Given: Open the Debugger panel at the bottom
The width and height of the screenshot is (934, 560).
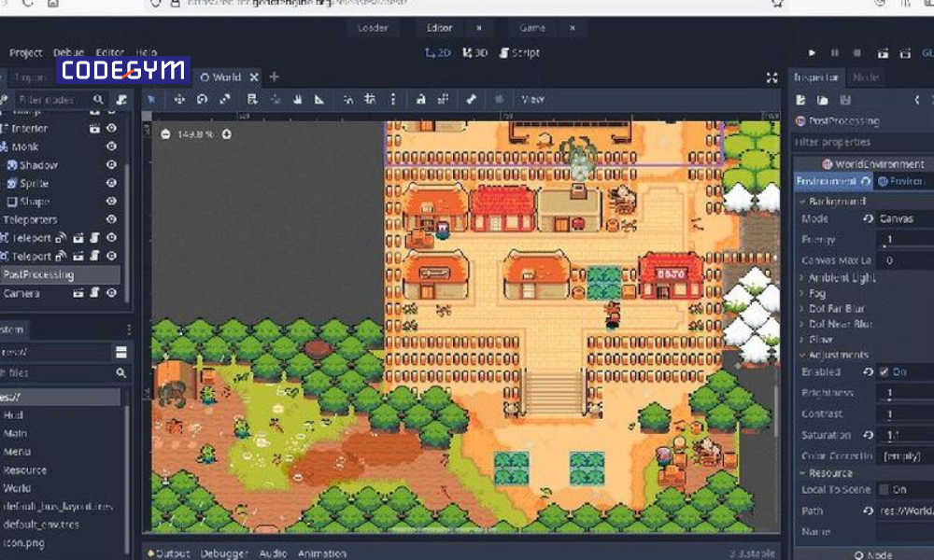Looking at the screenshot, I should [224, 553].
